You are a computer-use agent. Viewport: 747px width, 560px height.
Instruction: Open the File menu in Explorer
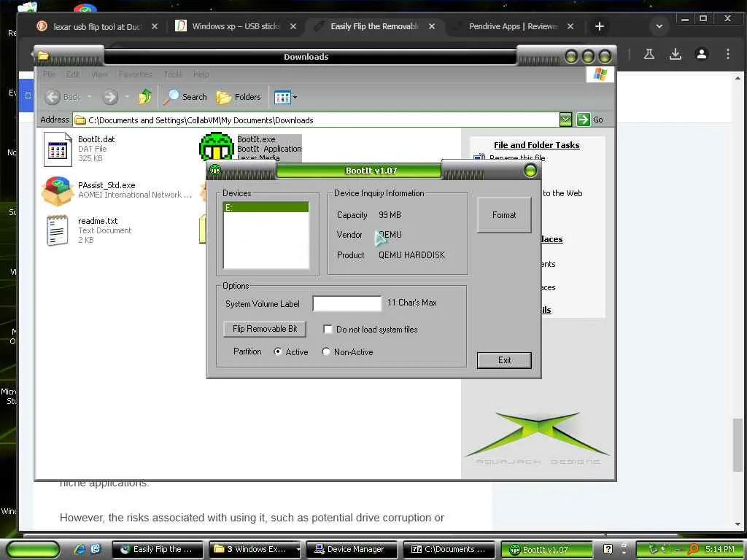tap(49, 74)
